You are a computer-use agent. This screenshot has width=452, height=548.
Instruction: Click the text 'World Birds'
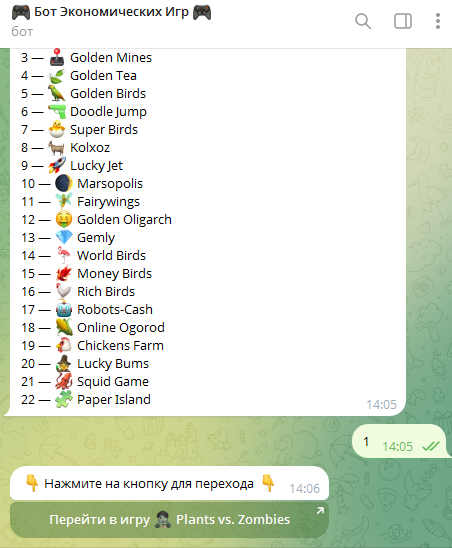coord(111,256)
